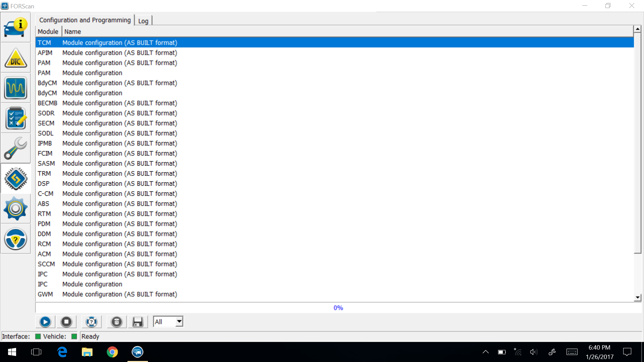This screenshot has height=362, width=644.
Task: Click the stop button in toolbar
Action: (x=66, y=322)
